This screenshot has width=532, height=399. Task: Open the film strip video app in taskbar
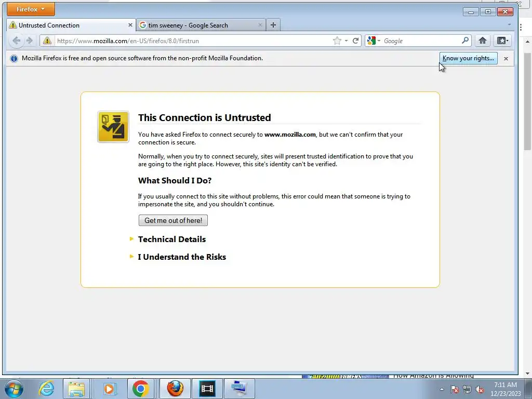(x=207, y=389)
